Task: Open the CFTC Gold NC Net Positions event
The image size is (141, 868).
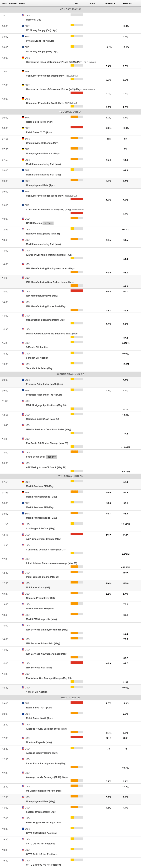Action: click(42, 854)
